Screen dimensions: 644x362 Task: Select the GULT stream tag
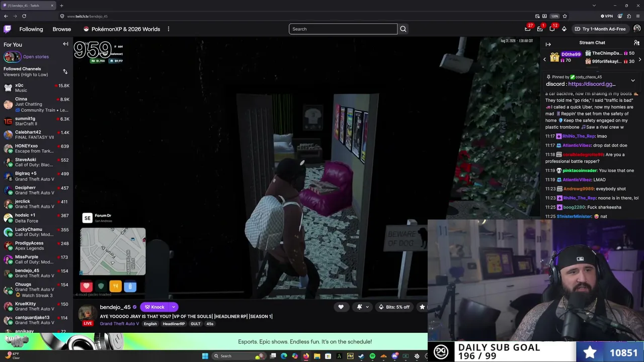pos(196,324)
